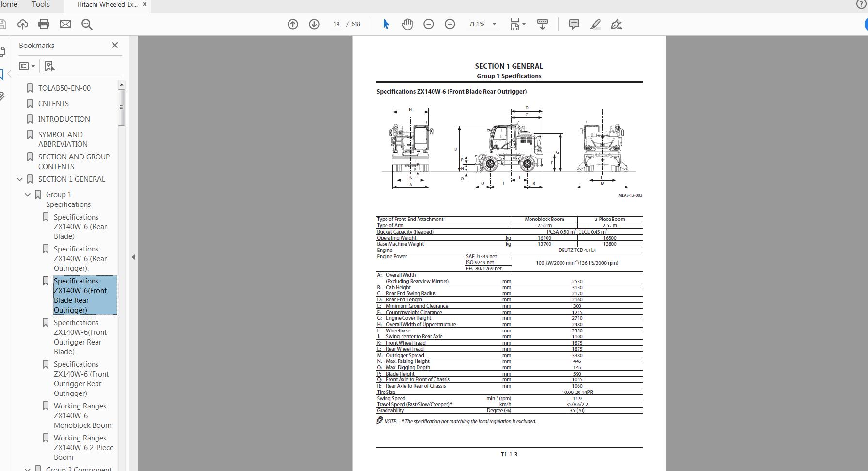
Task: Close the Hitachi Wheeled Ex... document tab
Action: click(x=145, y=4)
